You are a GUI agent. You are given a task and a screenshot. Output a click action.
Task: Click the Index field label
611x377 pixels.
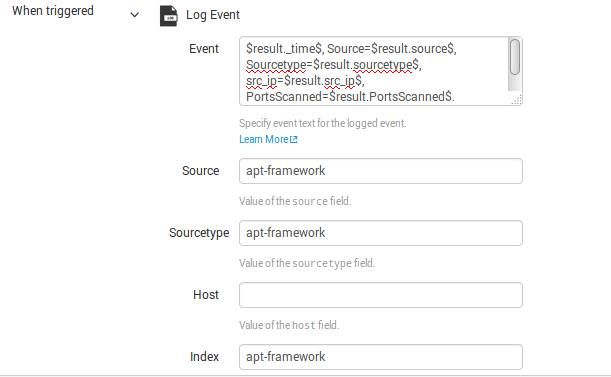(x=205, y=357)
